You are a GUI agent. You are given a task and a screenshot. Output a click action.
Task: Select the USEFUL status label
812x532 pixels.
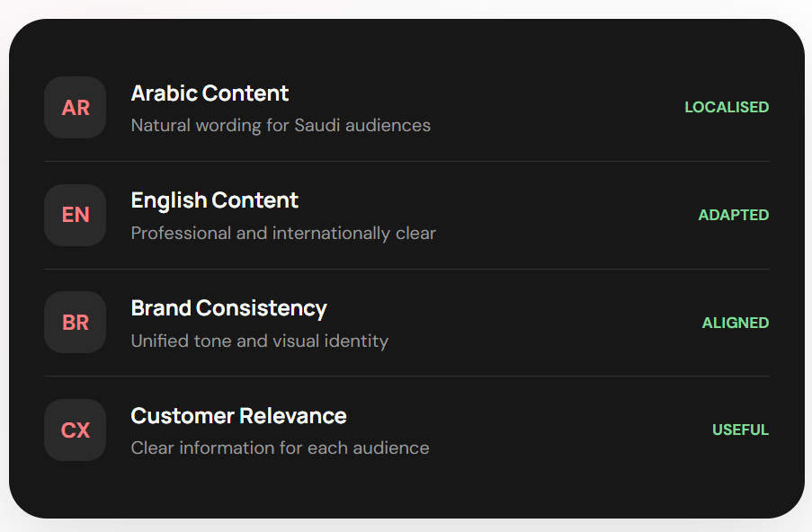(x=741, y=430)
